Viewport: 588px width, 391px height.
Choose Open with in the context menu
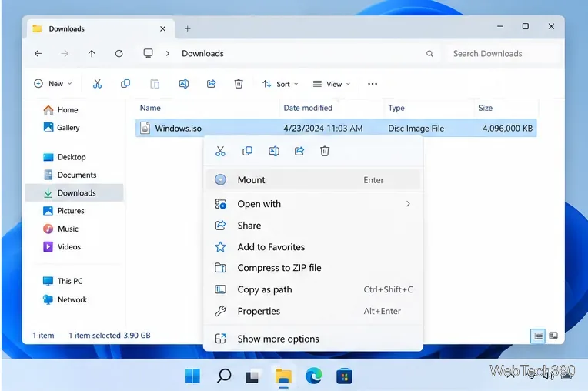coord(313,204)
